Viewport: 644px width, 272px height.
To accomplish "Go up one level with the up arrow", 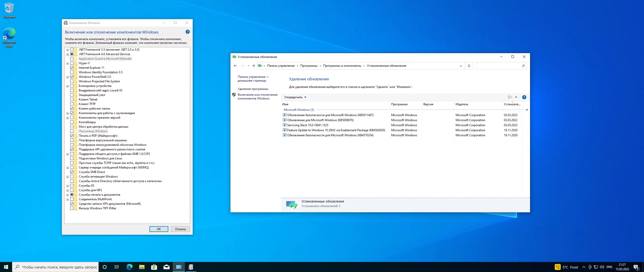I will pyautogui.click(x=254, y=66).
